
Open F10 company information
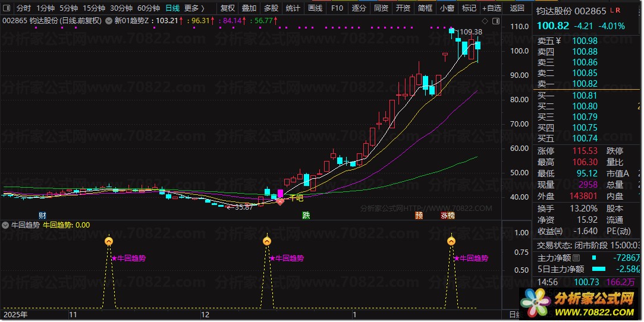tap(337, 8)
